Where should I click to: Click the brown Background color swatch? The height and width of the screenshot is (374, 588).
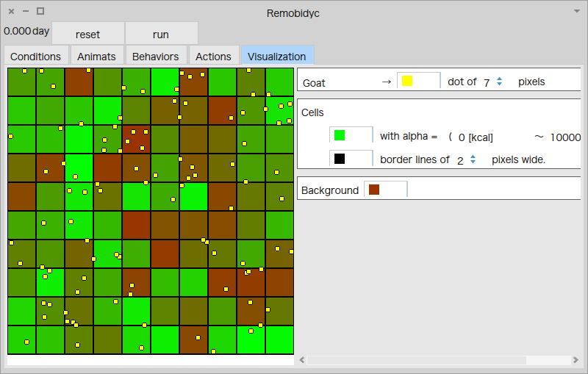(384, 190)
